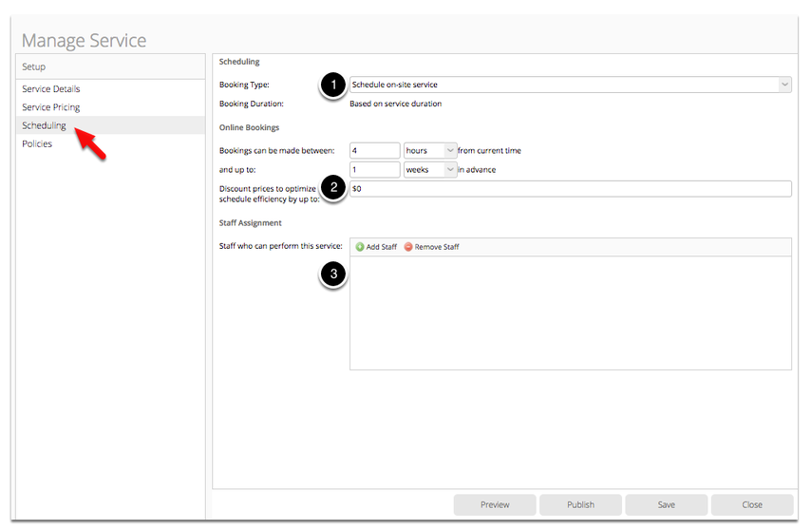Go to Service Pricing section

pyautogui.click(x=51, y=107)
